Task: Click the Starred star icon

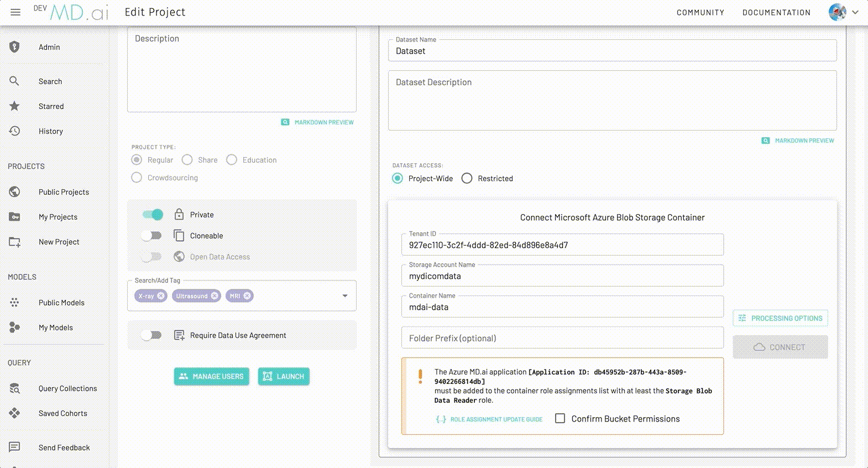Action: pos(14,106)
